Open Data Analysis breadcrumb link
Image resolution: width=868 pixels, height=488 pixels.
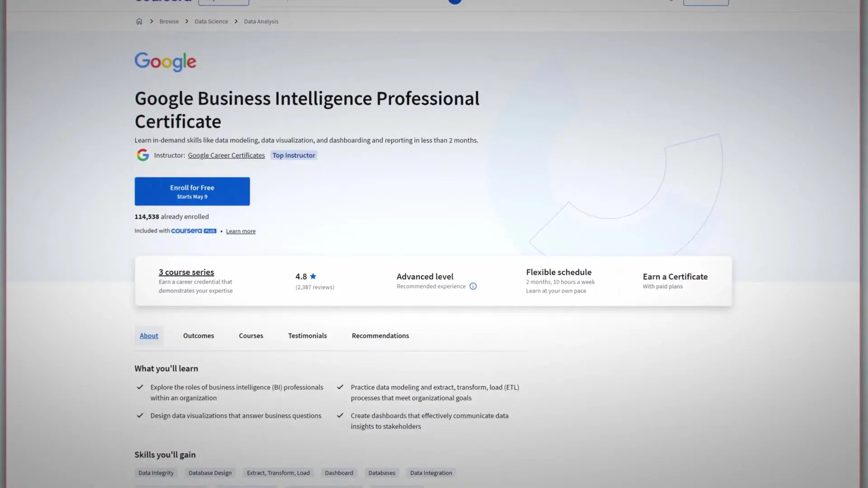click(261, 21)
